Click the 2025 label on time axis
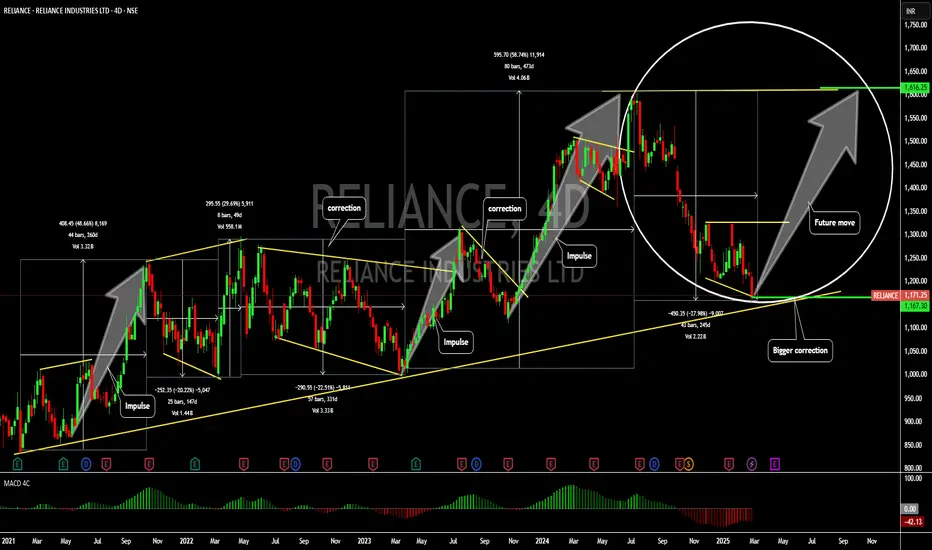 [x=723, y=541]
